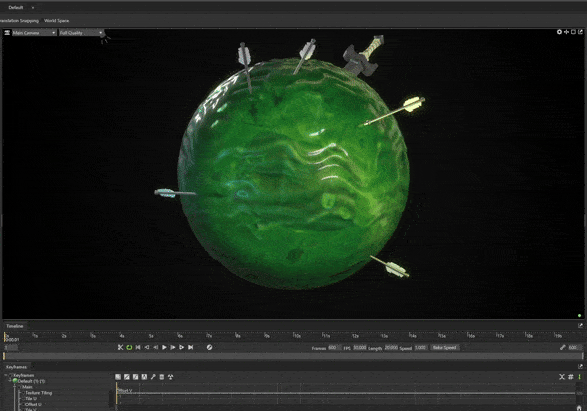The image size is (587, 411).
Task: Click the Length input field
Action: click(391, 348)
